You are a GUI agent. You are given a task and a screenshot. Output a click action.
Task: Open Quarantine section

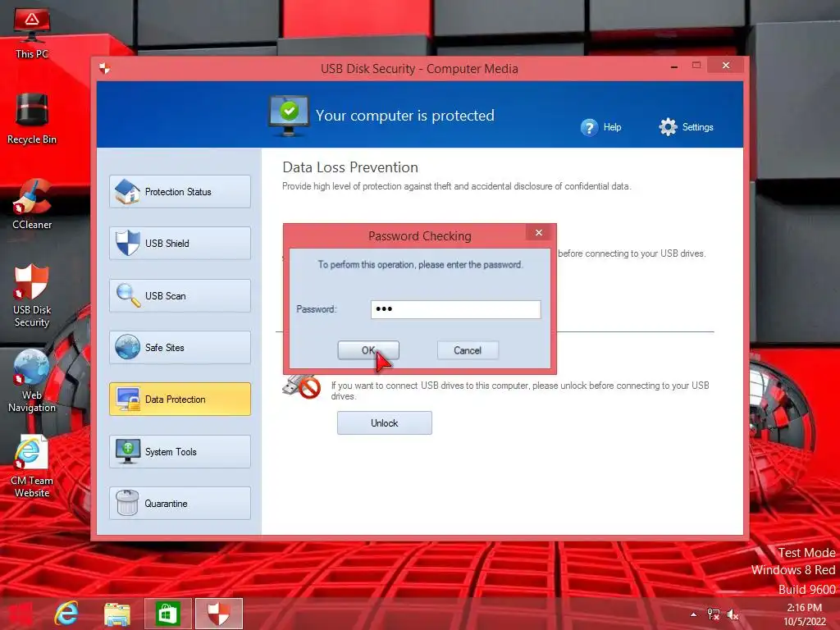(x=180, y=503)
